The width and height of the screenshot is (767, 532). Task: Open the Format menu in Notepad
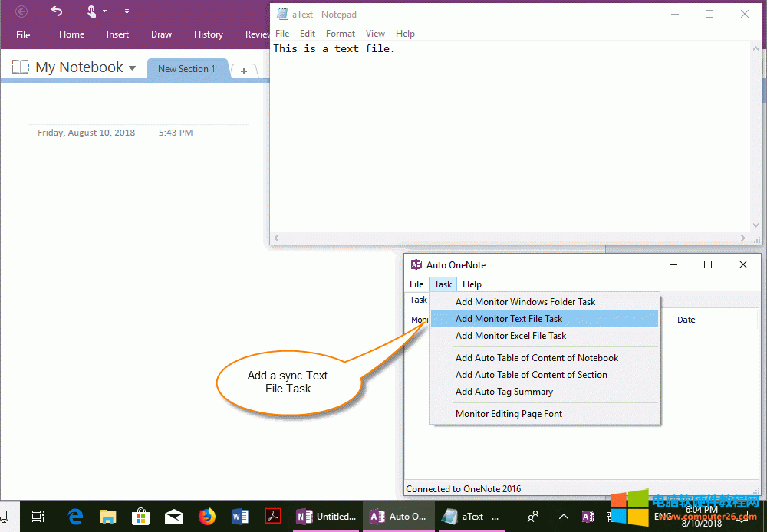(340, 33)
